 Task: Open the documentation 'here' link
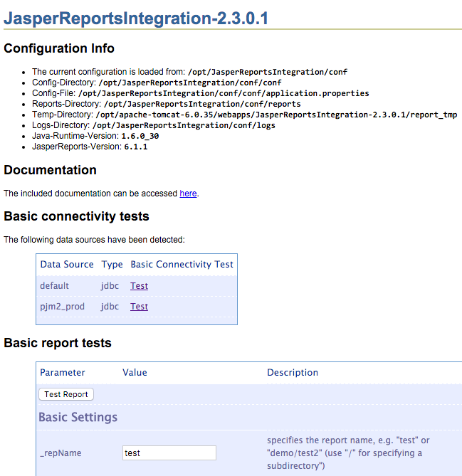188,193
